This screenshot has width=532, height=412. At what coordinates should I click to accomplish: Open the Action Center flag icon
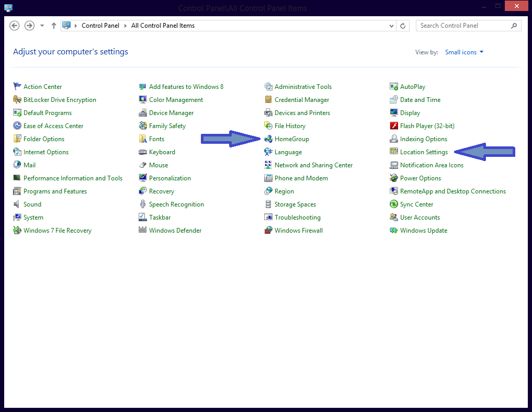point(17,86)
